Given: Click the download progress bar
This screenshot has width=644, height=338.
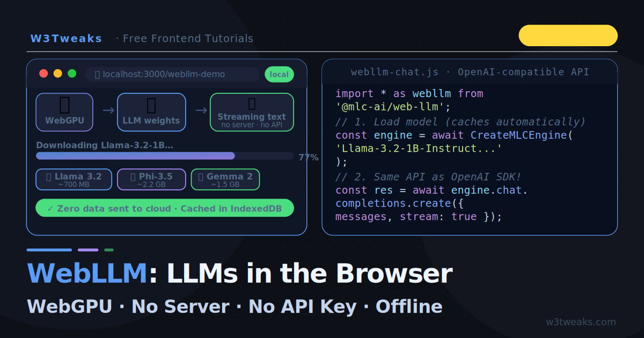Looking at the screenshot, I should click(x=165, y=156).
